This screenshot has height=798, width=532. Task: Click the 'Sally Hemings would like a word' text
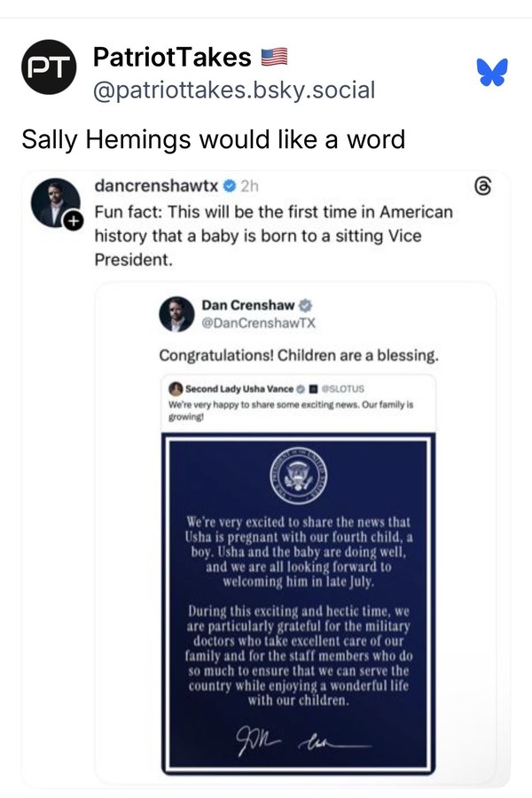[x=213, y=139]
